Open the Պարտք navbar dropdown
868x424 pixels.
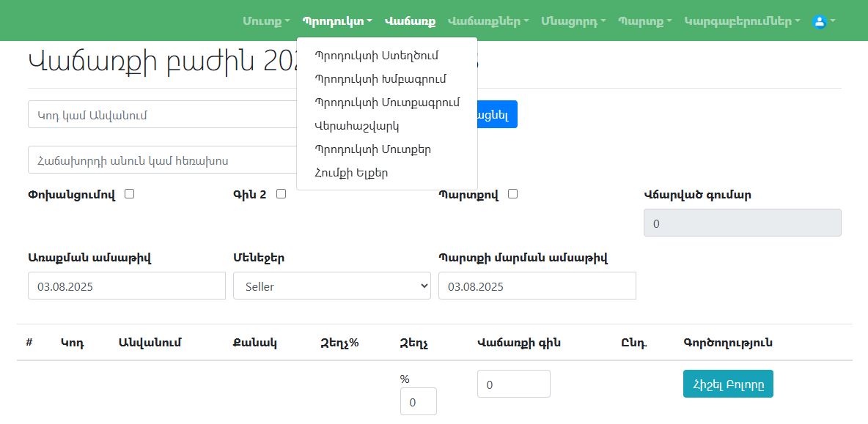645,21
